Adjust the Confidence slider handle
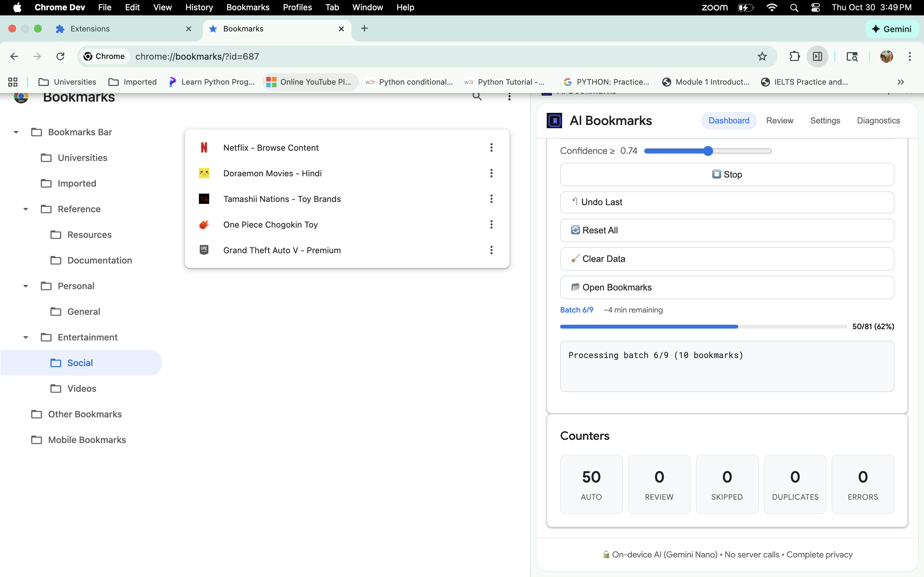924x577 pixels. pos(708,151)
